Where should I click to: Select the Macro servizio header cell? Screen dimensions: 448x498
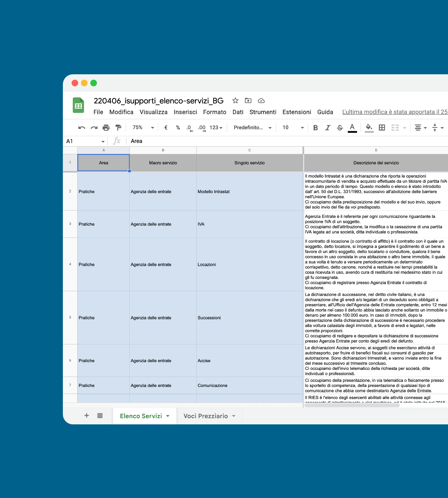pos(163,163)
